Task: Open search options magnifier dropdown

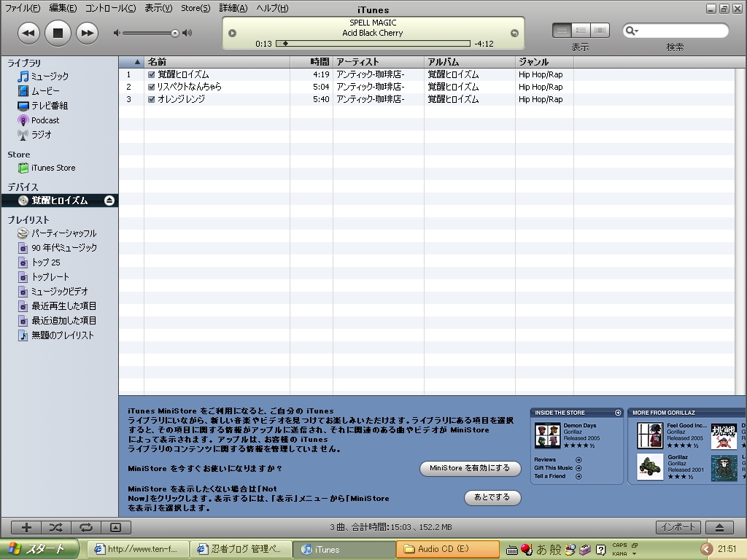Action: [x=632, y=31]
